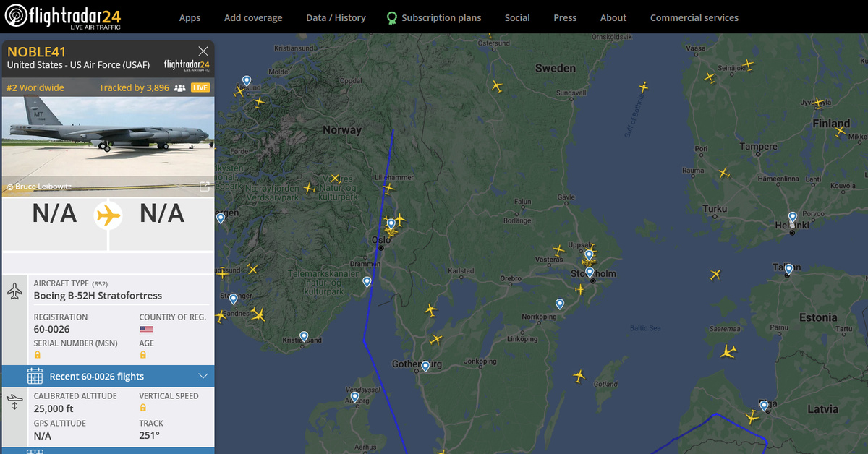Click small flightradar24 logo in panel
The width and height of the screenshot is (868, 454).
(x=187, y=65)
